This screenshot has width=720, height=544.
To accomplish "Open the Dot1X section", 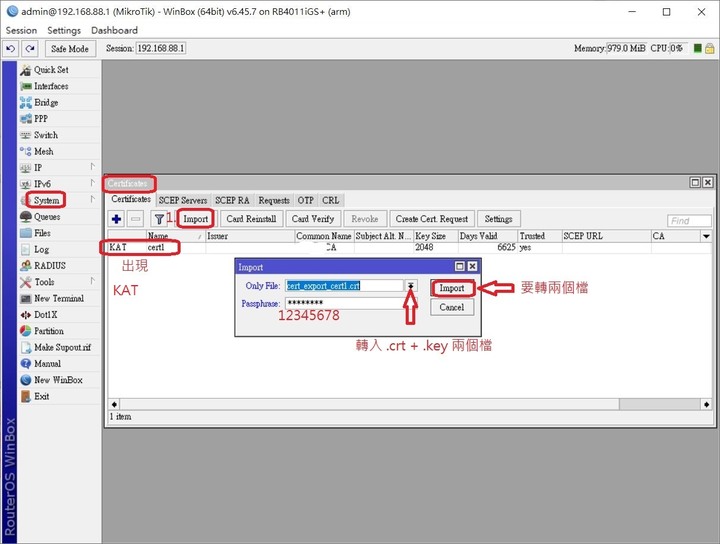I will pos(45,315).
